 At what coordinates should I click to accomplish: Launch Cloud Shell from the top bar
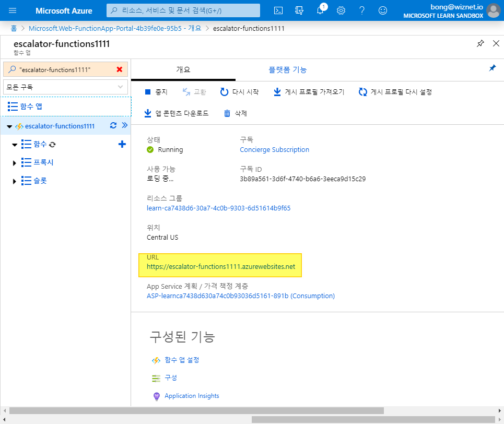tap(278, 10)
